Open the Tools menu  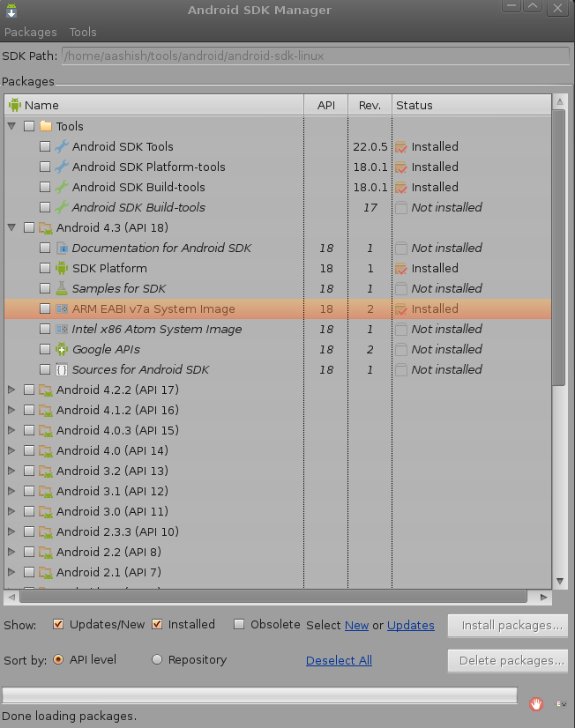point(83,32)
